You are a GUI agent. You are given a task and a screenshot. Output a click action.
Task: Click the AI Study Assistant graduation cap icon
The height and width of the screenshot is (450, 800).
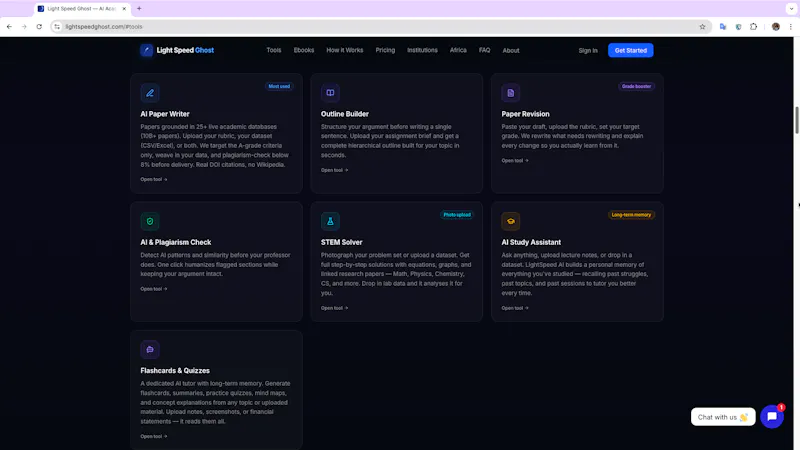click(x=511, y=221)
